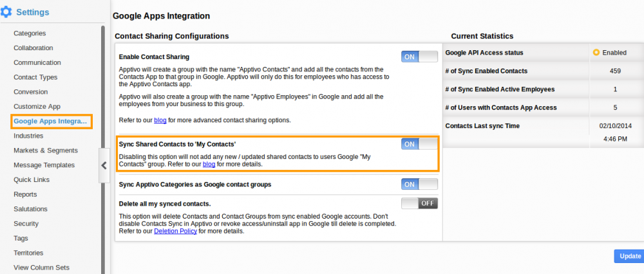Screen dimensions: 644x274
Task: Click the Settings gear icon
Action: pyautogui.click(x=6, y=12)
